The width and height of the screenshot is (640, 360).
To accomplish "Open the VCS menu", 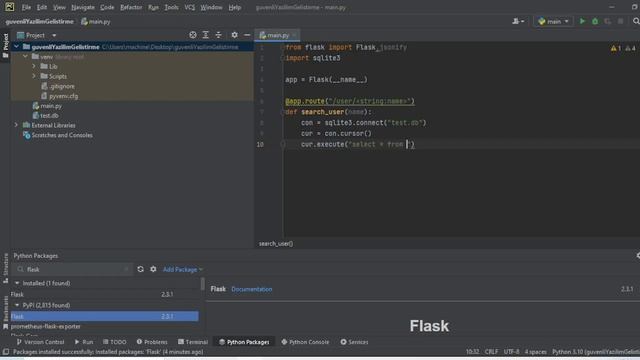I will pos(190,7).
